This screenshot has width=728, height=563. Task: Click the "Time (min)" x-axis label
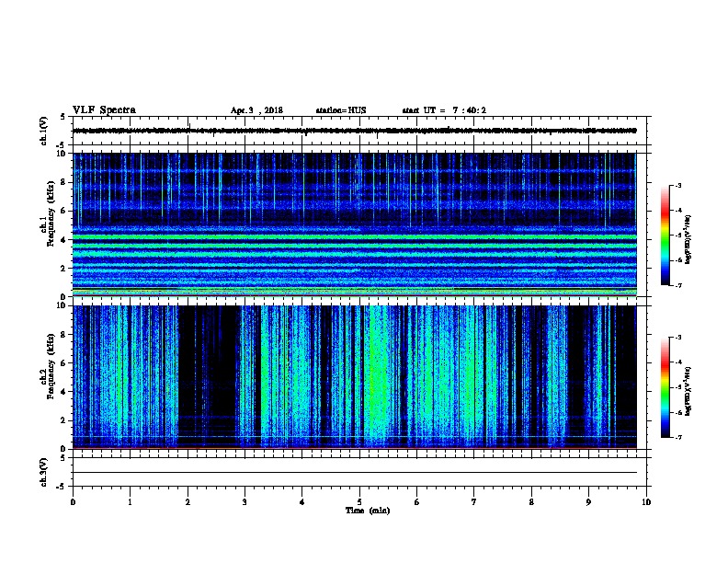[x=368, y=511]
